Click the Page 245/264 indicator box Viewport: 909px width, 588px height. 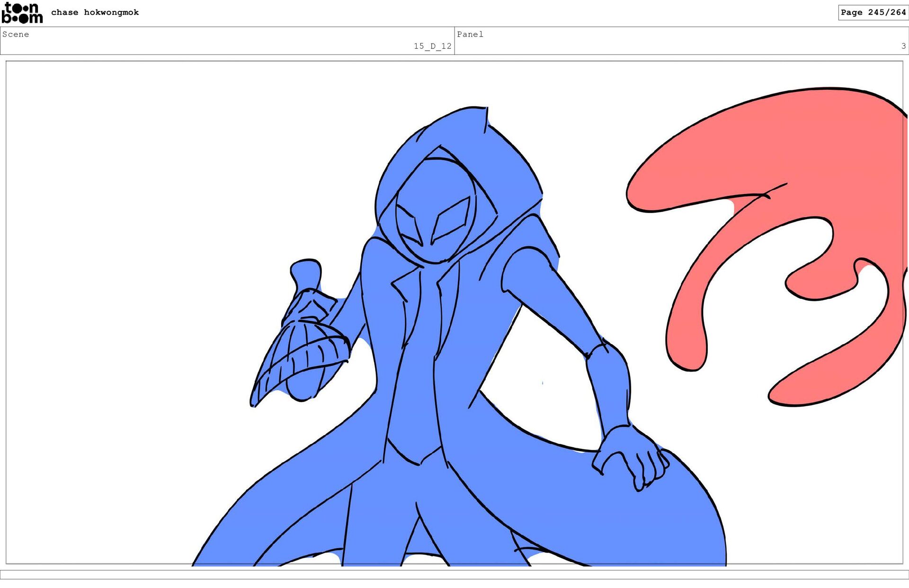[873, 12]
